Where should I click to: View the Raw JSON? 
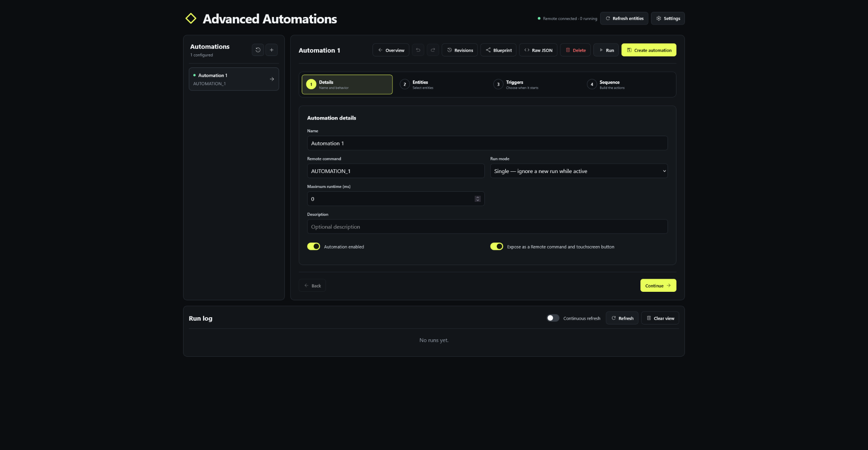(538, 50)
